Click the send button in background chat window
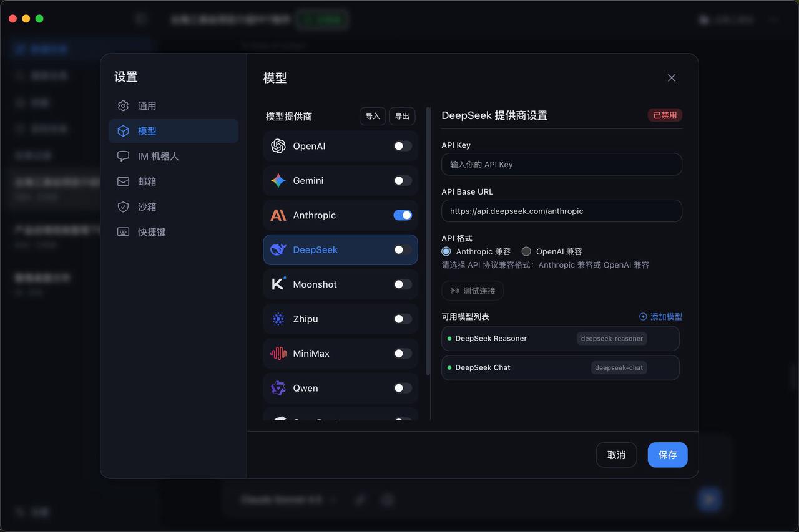This screenshot has width=799, height=532. pos(709,499)
